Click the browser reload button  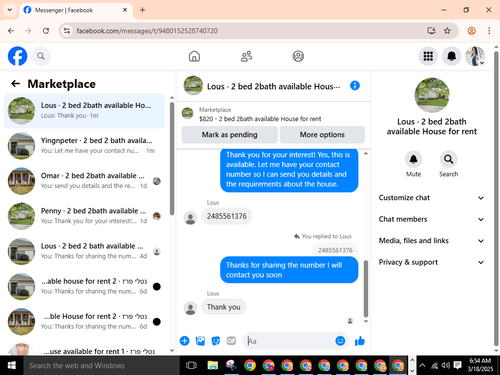pos(46,31)
